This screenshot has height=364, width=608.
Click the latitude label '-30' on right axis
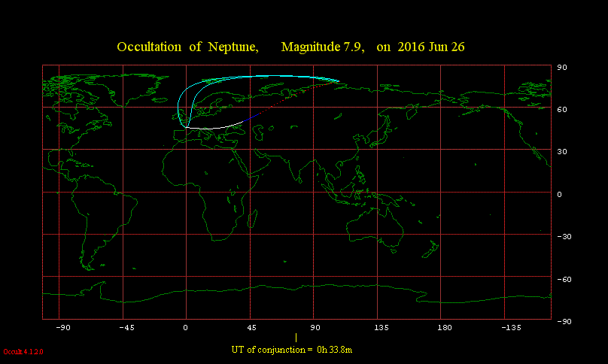[x=564, y=236]
